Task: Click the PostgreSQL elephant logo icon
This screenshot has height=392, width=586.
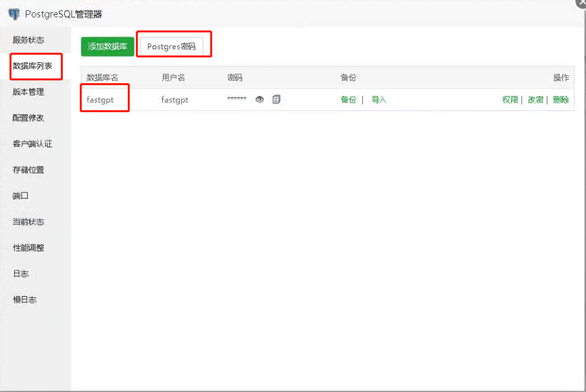Action: click(x=14, y=14)
